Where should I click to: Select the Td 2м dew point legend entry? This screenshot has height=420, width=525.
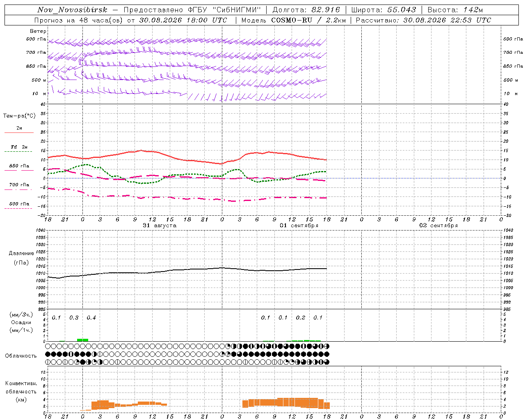pyautogui.click(x=19, y=147)
